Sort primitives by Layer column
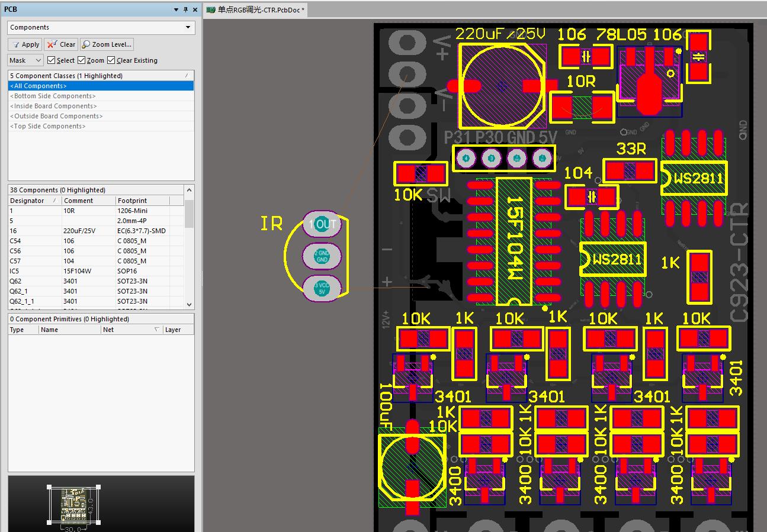 click(178, 330)
